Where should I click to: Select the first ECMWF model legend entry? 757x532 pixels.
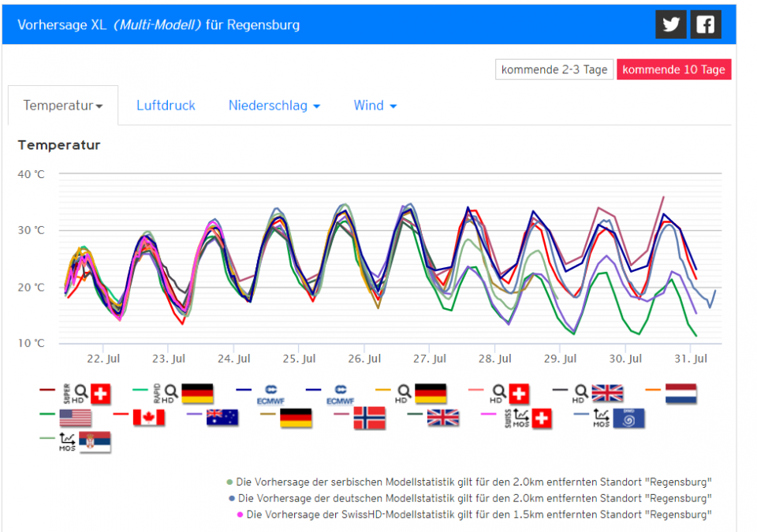coord(271,393)
